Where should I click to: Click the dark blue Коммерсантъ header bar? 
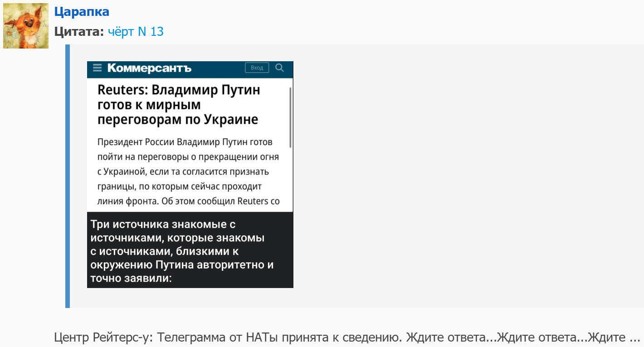(x=218, y=68)
